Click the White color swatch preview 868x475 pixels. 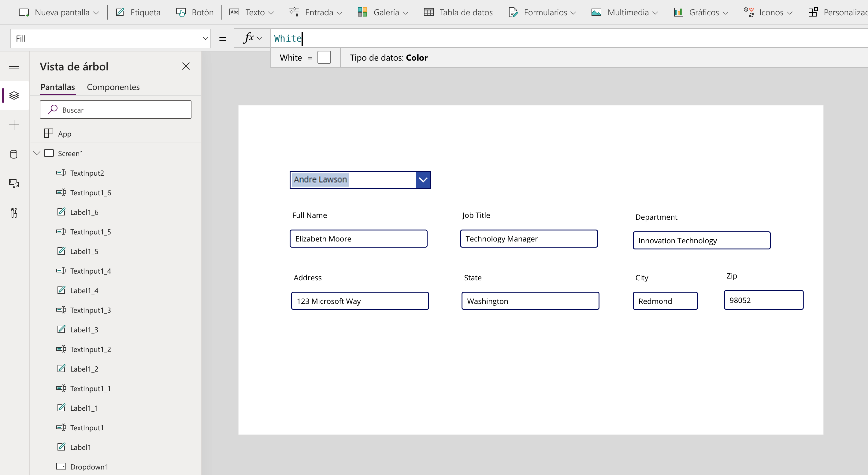pos(324,57)
